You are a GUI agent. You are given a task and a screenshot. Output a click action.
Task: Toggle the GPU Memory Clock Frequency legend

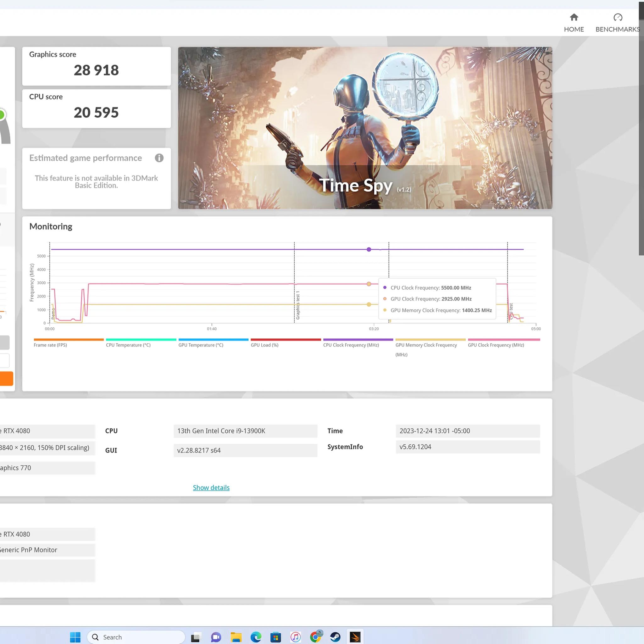click(x=430, y=348)
